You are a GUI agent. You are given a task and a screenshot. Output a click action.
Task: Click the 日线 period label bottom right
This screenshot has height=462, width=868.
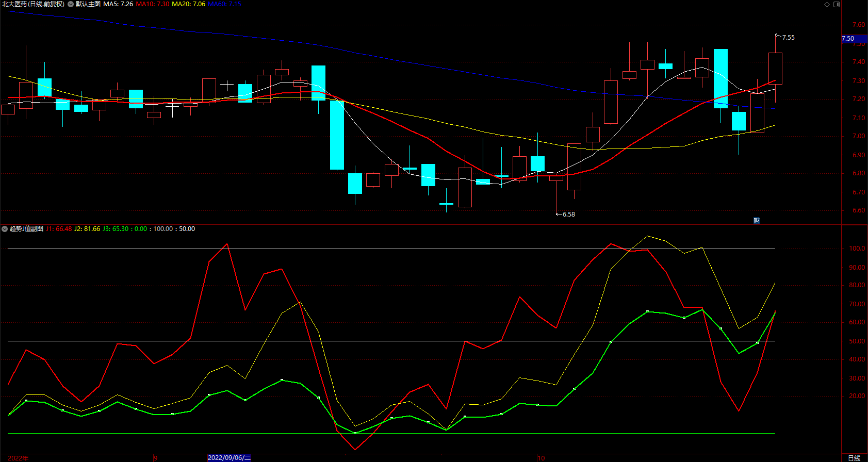(854, 458)
